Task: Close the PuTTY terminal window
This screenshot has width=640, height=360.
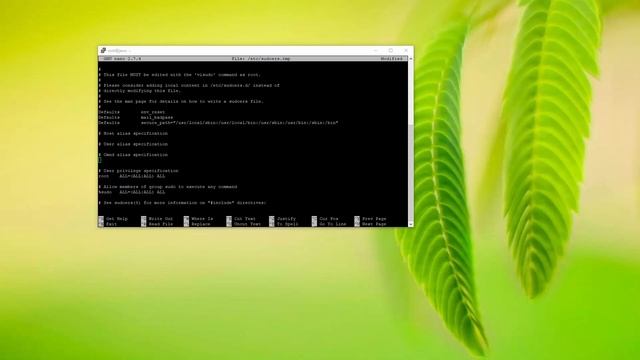Action: pyautogui.click(x=406, y=50)
